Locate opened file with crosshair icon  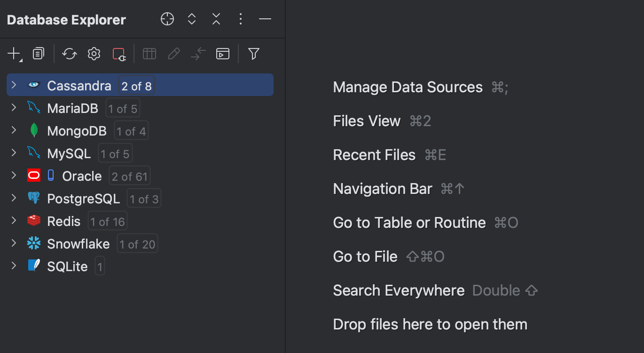167,19
